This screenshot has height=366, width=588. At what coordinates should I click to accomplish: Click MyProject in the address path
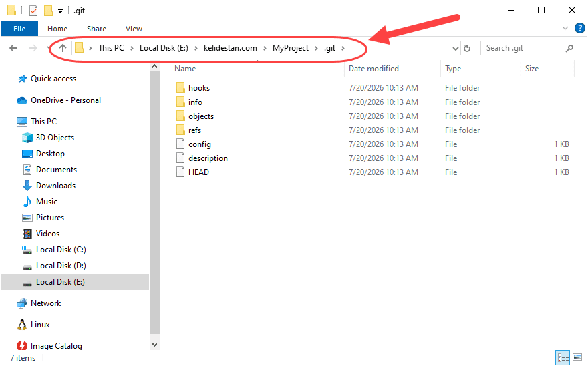click(x=291, y=48)
